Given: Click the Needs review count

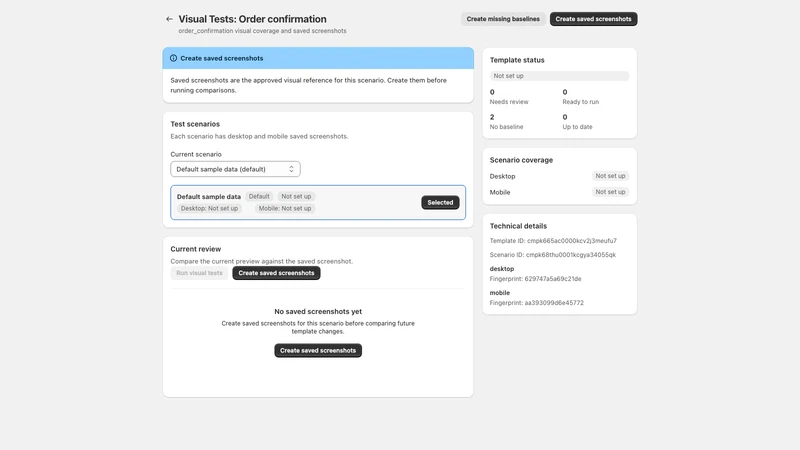Looking at the screenshot, I should tap(492, 92).
